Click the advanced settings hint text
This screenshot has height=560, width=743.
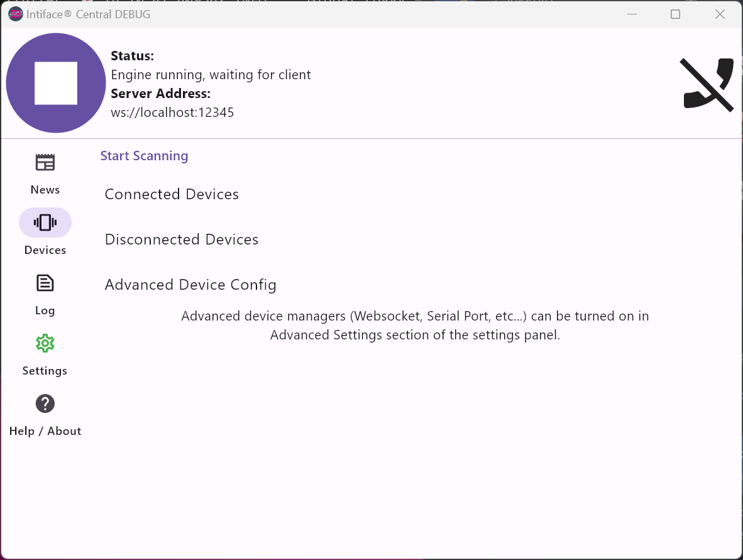coord(415,325)
